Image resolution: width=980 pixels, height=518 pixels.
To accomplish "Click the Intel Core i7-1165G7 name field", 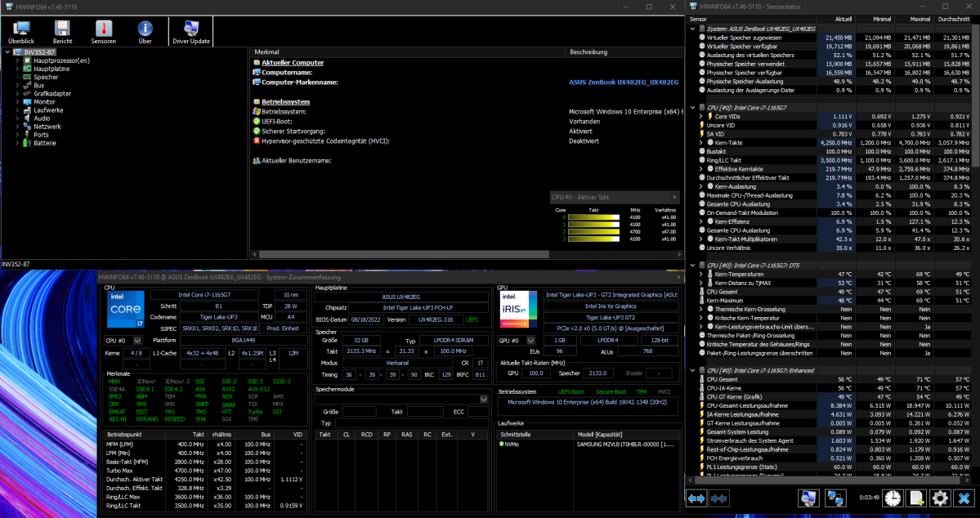I will [204, 295].
